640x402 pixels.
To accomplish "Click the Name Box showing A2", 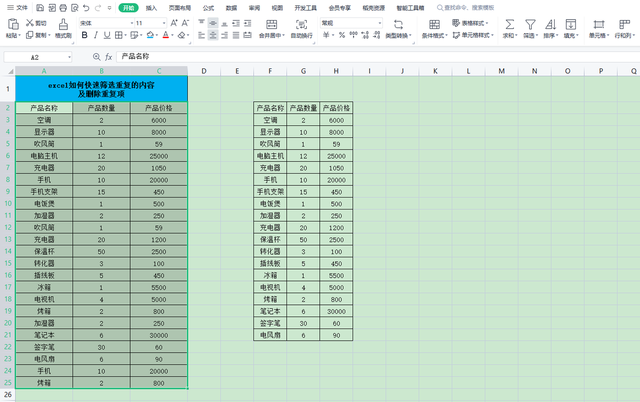I will 38,57.
